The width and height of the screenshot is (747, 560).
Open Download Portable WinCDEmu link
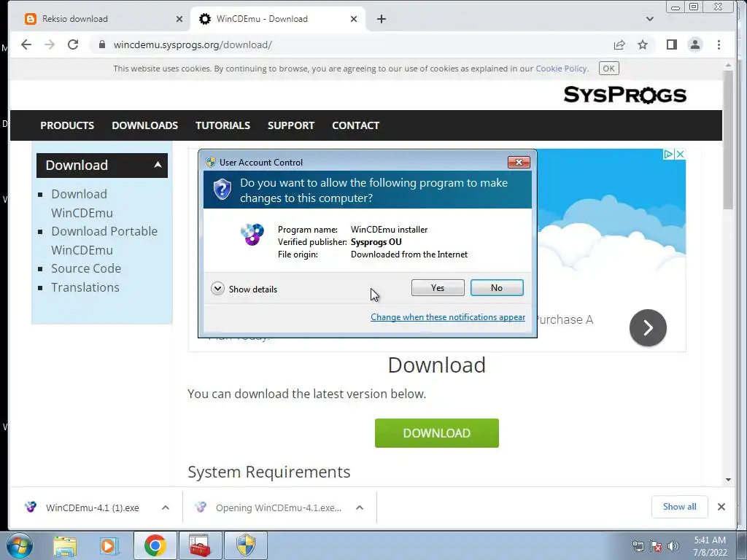tap(104, 241)
